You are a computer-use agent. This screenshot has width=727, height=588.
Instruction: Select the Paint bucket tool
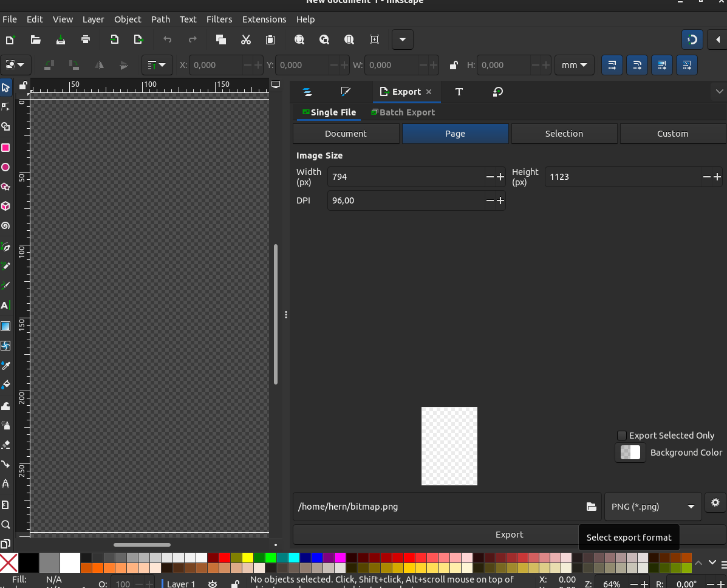tap(5, 385)
